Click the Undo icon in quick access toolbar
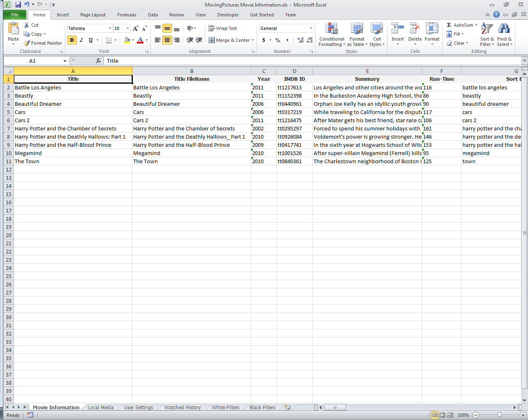 [x=27, y=5]
